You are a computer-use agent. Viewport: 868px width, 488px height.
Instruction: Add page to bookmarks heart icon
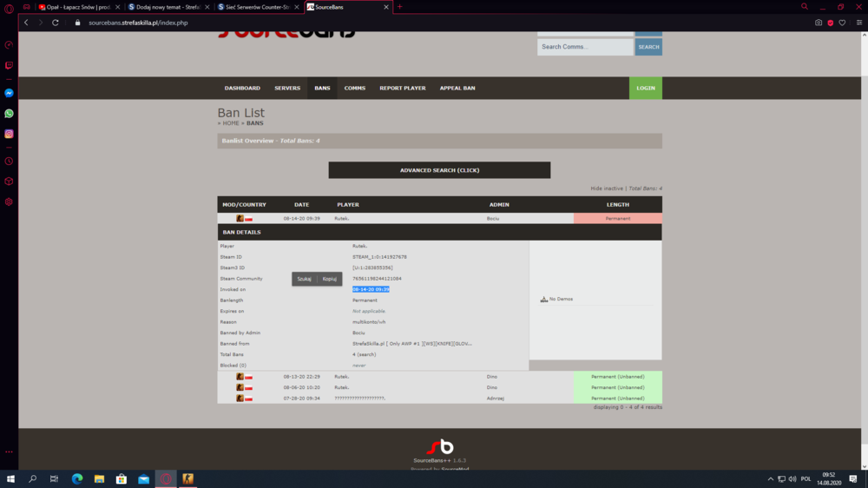842,23
